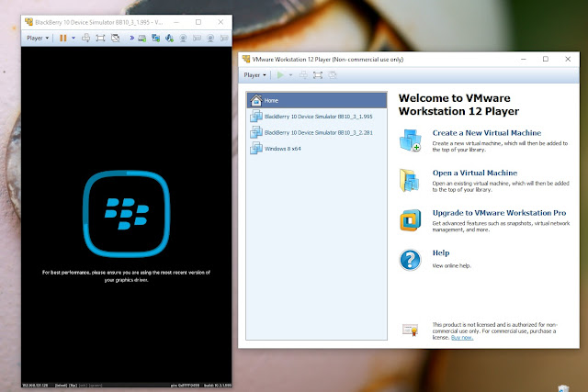This screenshot has height=392, width=588.
Task: Click the sound card device icon
Action: tap(169, 38)
